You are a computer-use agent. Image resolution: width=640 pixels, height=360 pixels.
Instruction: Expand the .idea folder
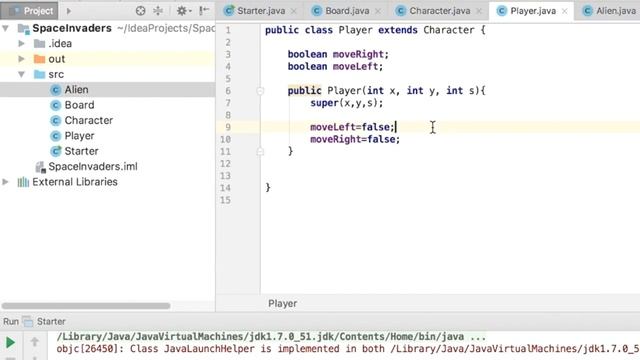(22, 43)
